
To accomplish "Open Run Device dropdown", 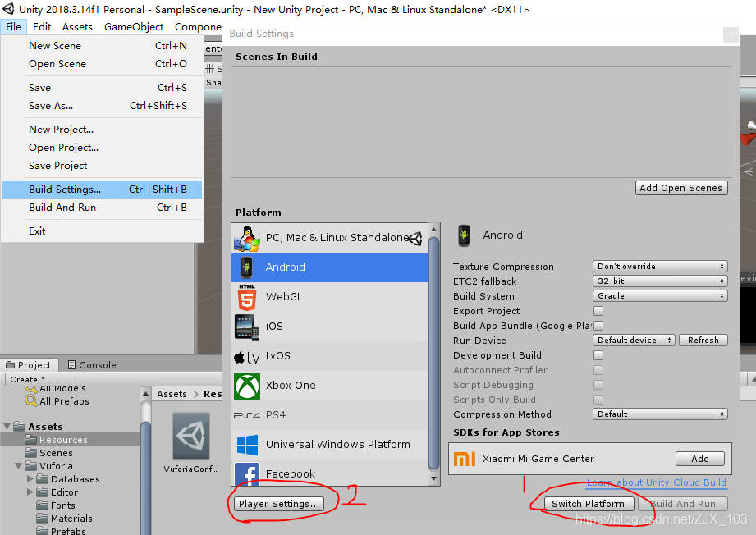I will point(634,341).
